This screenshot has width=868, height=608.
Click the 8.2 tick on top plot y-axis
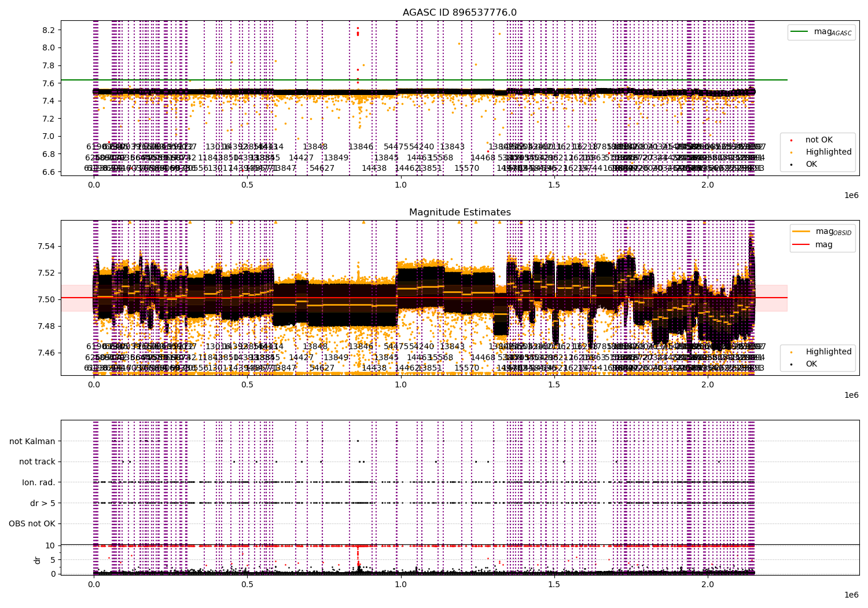(50, 30)
